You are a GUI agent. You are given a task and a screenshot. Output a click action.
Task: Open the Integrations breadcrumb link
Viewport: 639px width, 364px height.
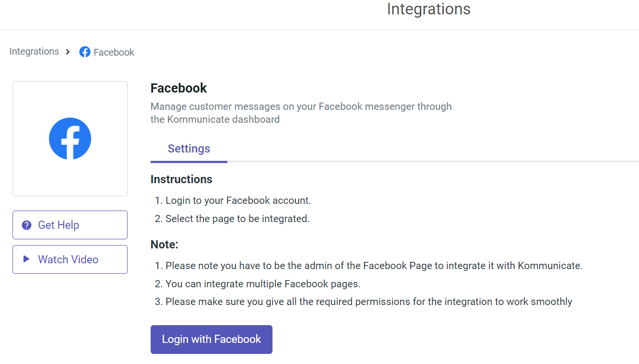click(34, 51)
